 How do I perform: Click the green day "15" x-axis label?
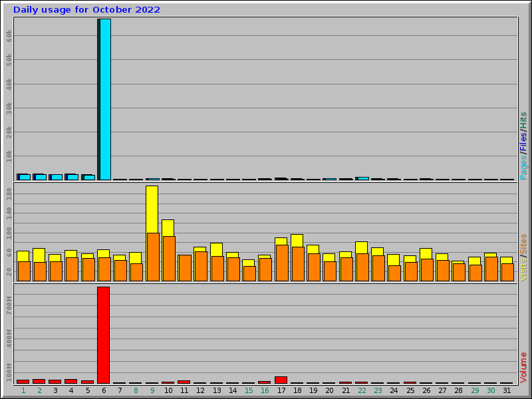(249, 390)
